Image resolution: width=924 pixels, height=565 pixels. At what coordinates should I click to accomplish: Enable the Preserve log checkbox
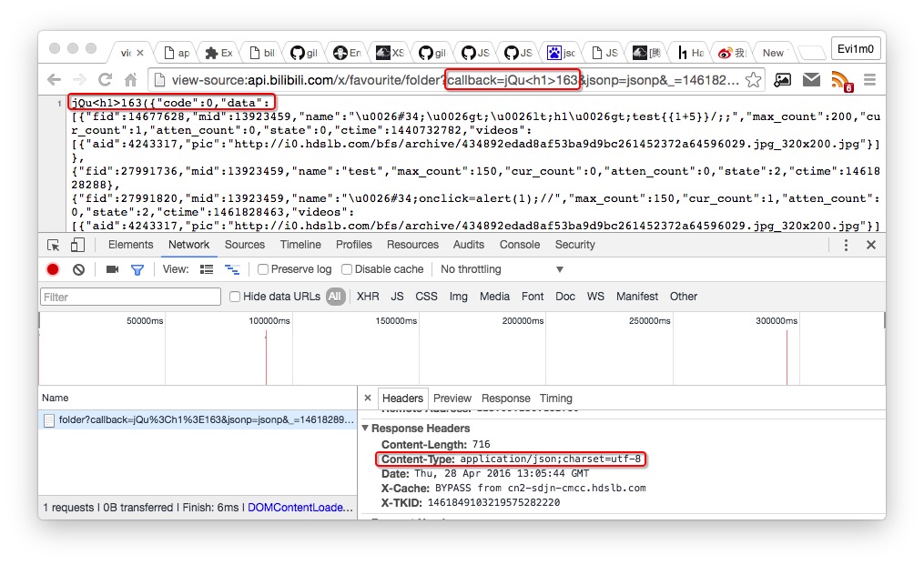point(263,269)
